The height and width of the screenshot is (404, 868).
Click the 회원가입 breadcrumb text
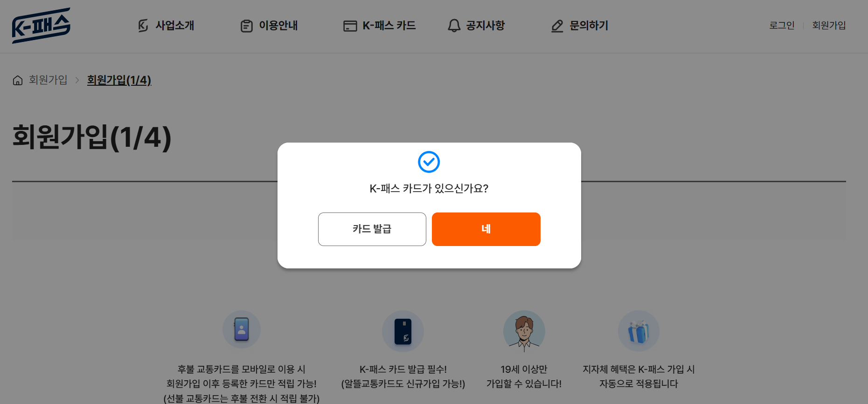click(x=48, y=80)
